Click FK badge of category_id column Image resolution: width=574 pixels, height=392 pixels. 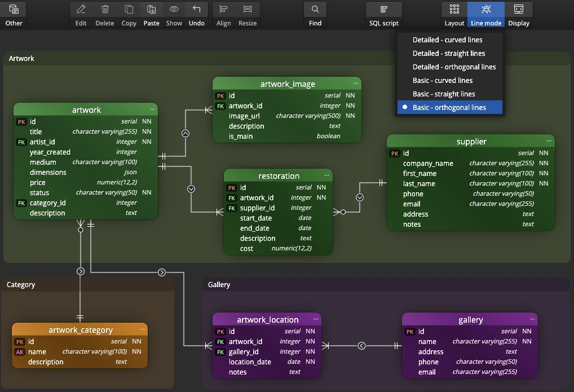21,203
